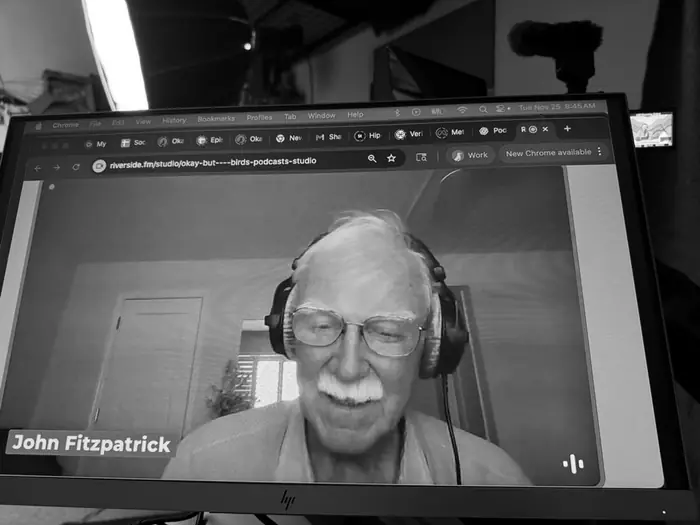This screenshot has width=700, height=525.
Task: Switch to the 'Hip' browser tab
Action: 367,135
